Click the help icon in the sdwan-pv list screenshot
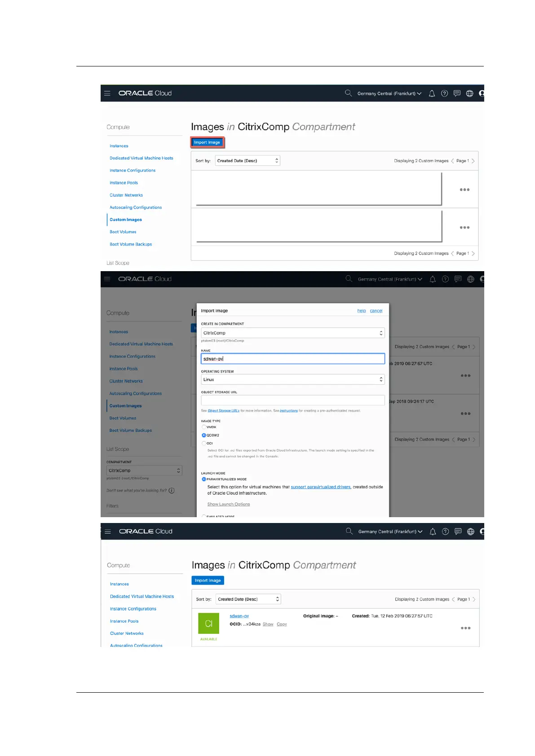 coord(445,532)
